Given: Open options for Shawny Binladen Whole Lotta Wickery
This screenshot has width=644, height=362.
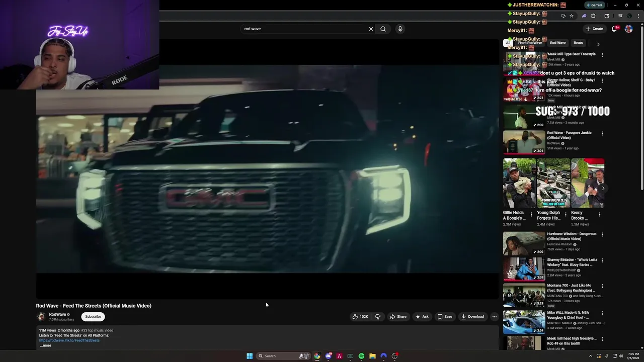Looking at the screenshot, I should [x=602, y=260].
